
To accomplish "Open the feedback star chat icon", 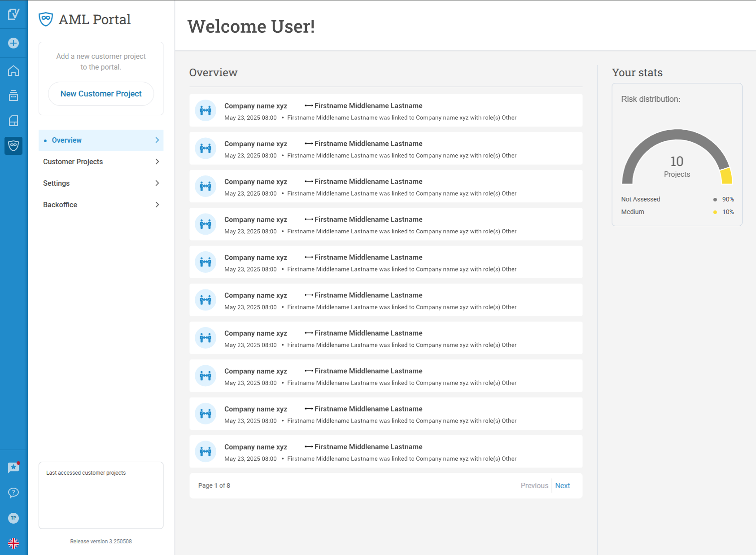I will point(13,468).
